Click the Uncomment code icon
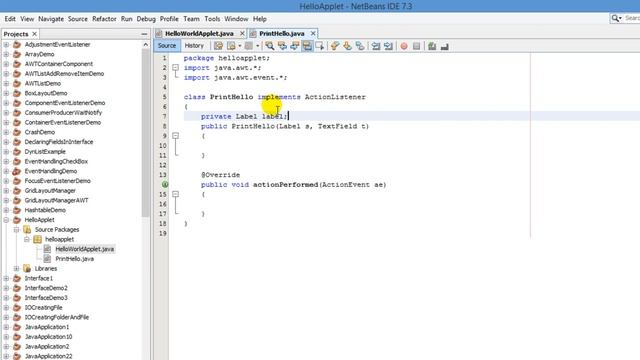The image size is (640, 360). pos(444,46)
